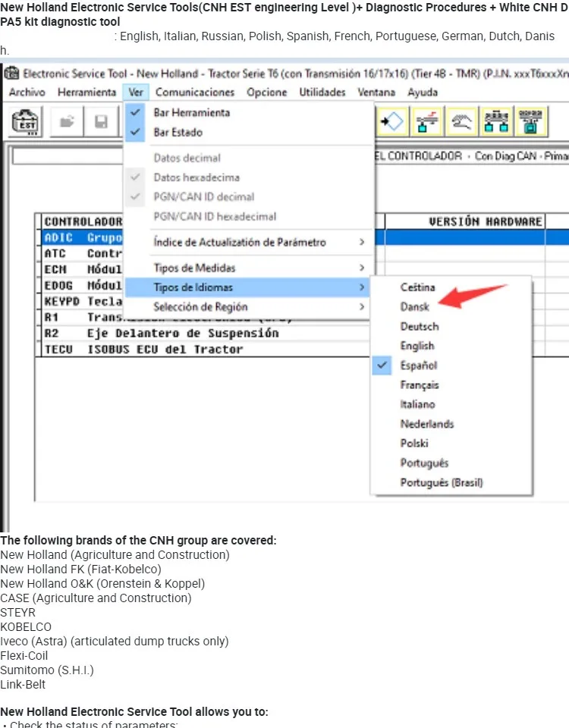Click the rightmost network toolbar icon
569x728 pixels.
pyautogui.click(x=530, y=121)
